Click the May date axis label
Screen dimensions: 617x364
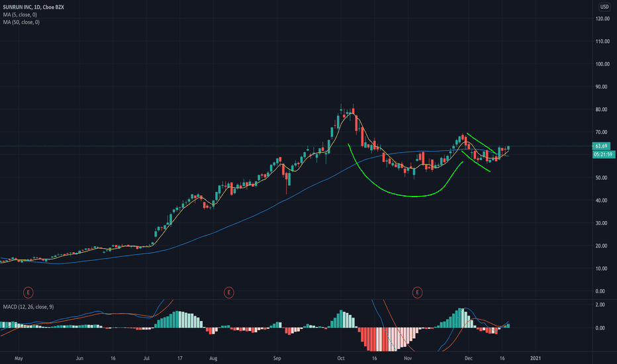pos(19,359)
